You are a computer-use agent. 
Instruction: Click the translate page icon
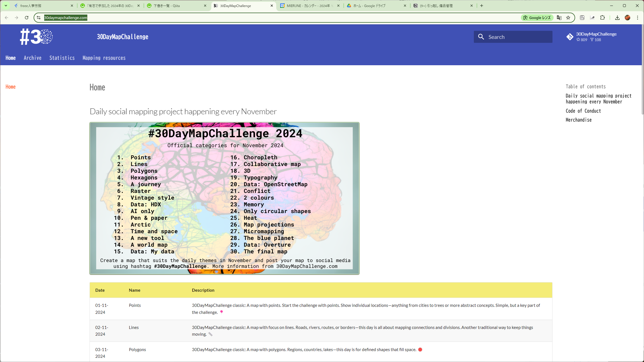[559, 18]
